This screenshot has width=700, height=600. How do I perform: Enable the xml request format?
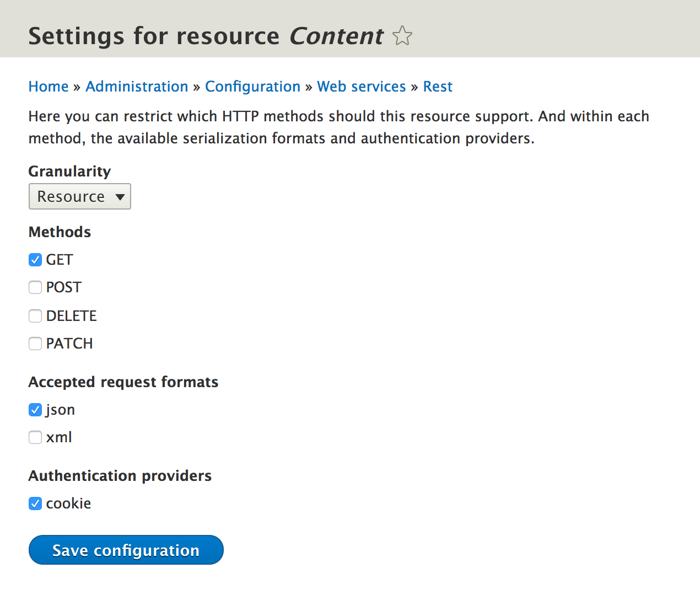tap(35, 437)
